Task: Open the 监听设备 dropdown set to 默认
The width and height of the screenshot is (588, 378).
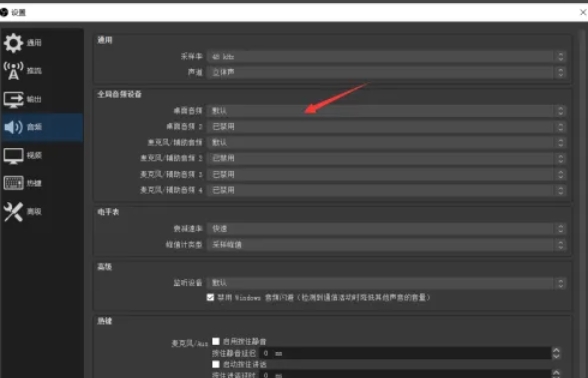Action: tap(386, 283)
